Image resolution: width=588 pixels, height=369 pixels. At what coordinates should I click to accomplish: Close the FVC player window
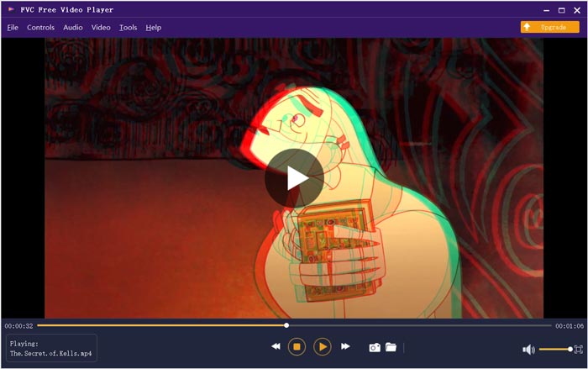point(577,11)
